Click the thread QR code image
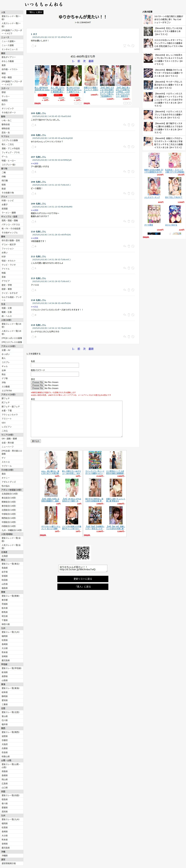 [83, 553]
